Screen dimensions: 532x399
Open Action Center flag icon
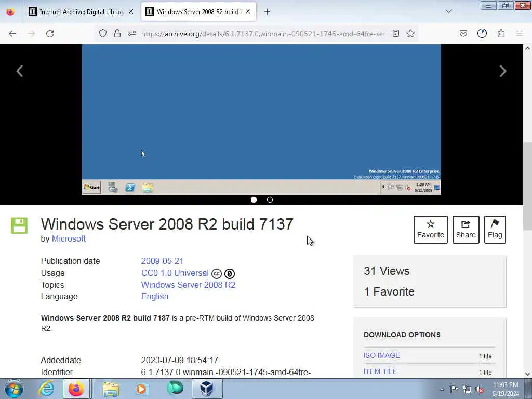click(x=454, y=389)
